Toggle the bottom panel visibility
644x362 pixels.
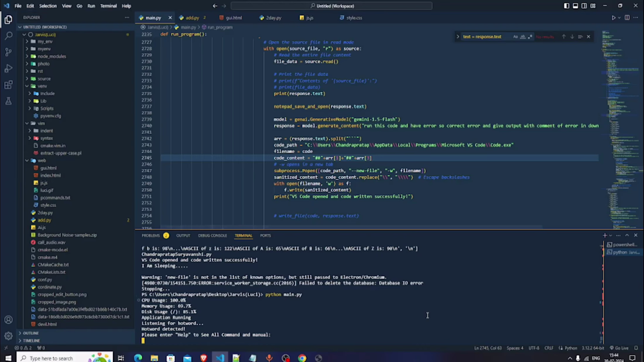pyautogui.click(x=576, y=6)
